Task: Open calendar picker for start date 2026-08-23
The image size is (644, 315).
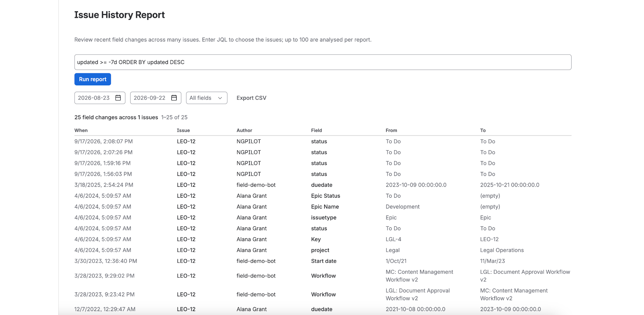Action: click(118, 98)
